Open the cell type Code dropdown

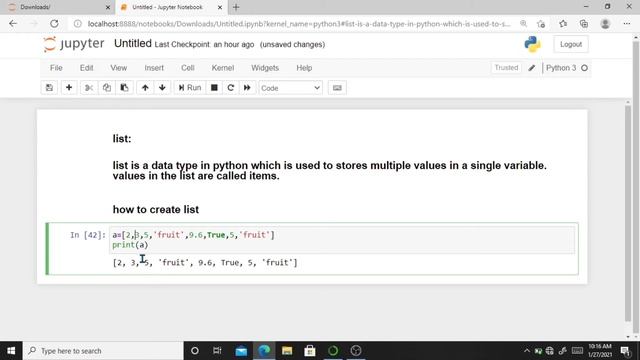[x=291, y=88]
